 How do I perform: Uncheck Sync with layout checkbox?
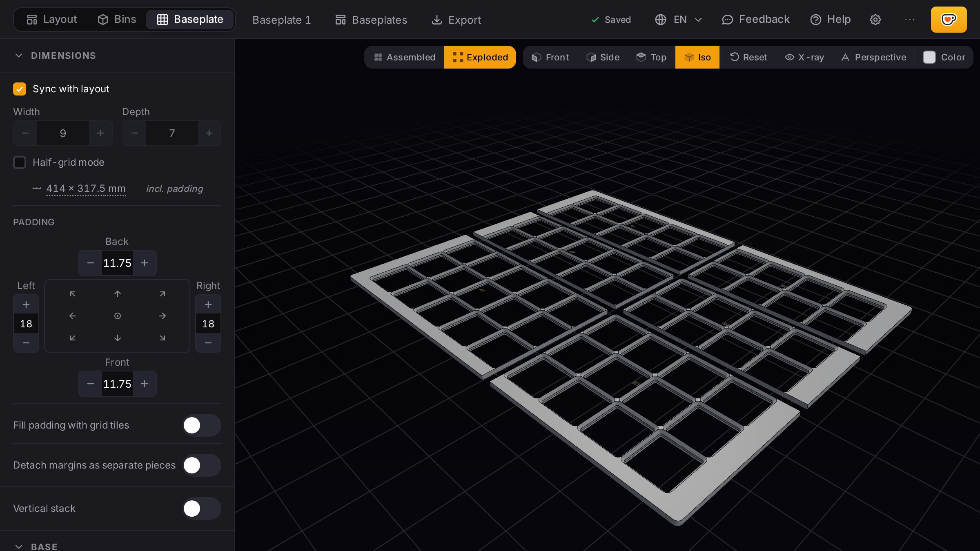point(20,89)
